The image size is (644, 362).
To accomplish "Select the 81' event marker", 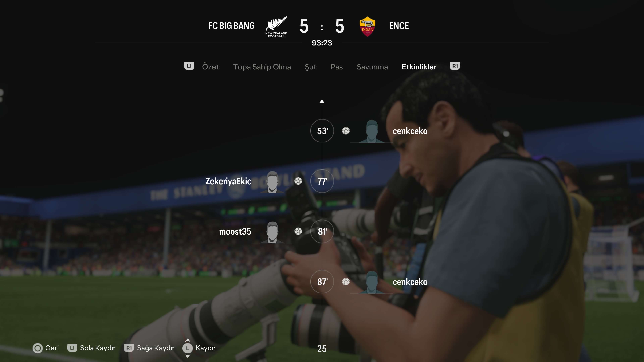I will [x=322, y=232].
